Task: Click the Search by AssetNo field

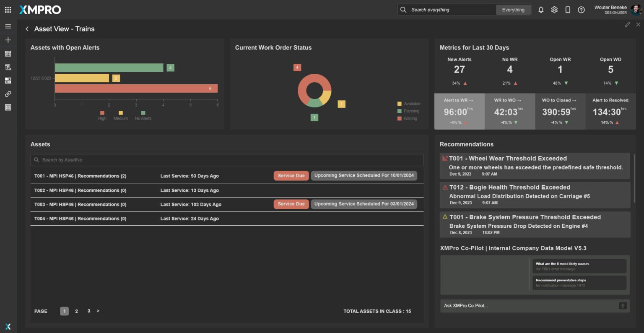Action: click(227, 160)
